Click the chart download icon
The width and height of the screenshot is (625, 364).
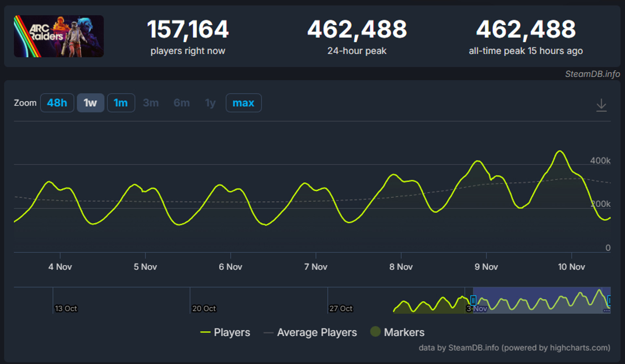click(x=601, y=105)
